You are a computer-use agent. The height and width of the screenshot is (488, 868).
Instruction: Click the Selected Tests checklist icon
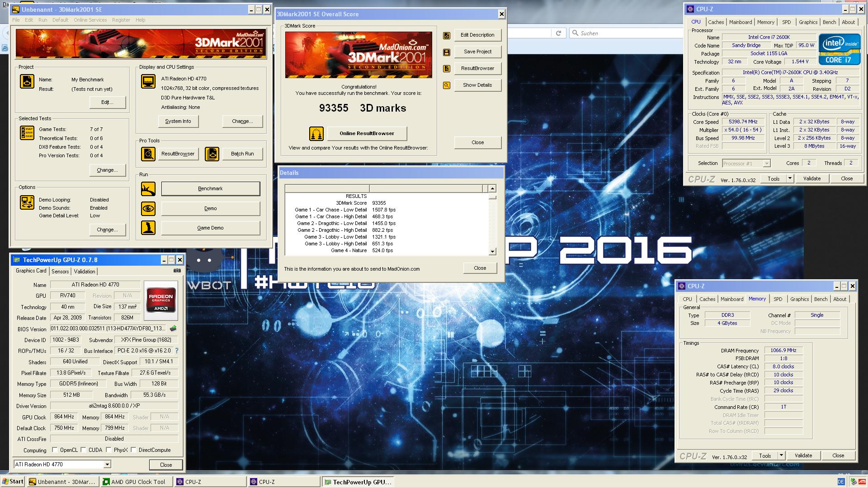tap(27, 133)
